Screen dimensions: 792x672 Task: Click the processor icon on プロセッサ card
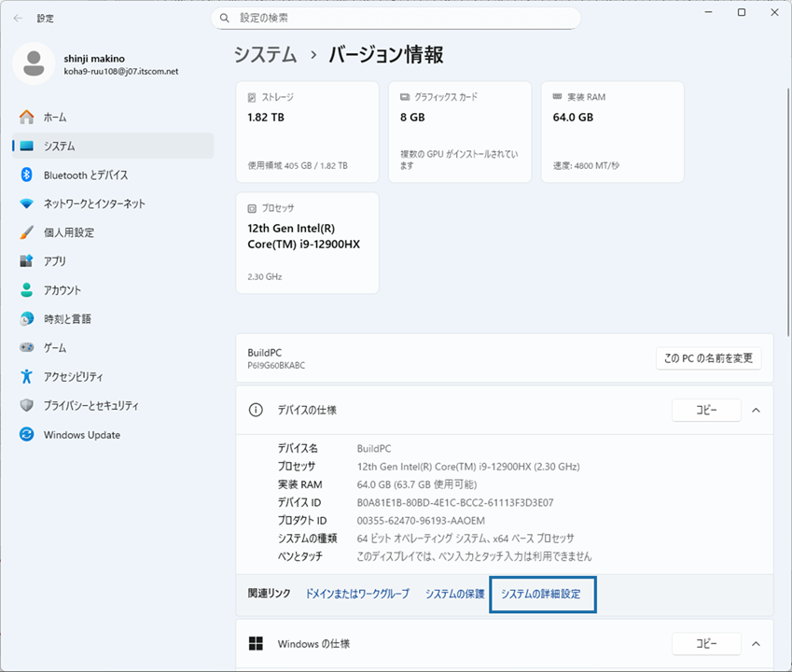click(x=252, y=208)
